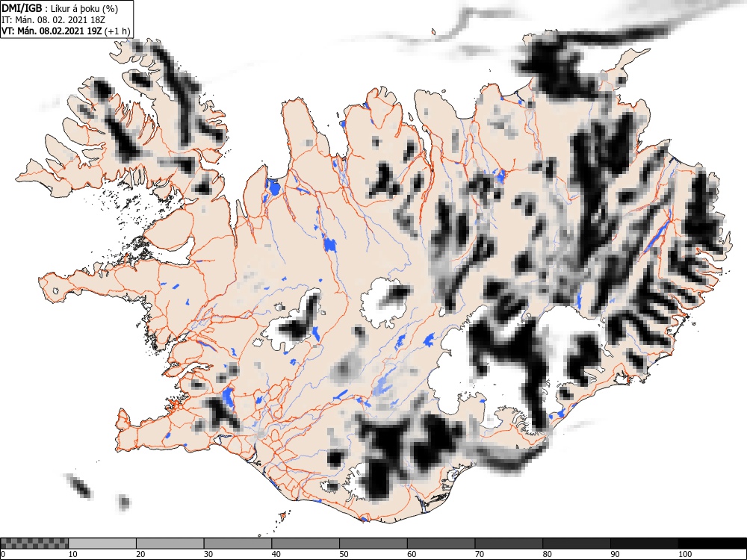This screenshot has width=747, height=560.
Task: Click the 70–80 dark grey swatch
Action: [x=509, y=544]
